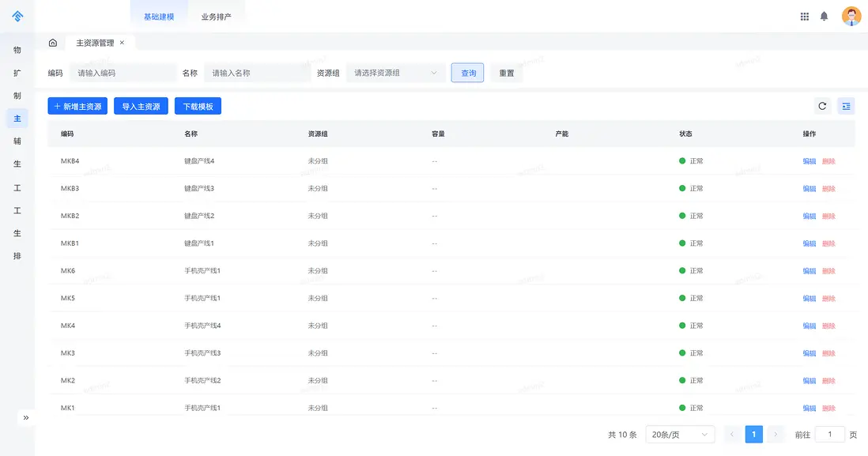Click the 新增主资源 button
The width and height of the screenshot is (868, 456).
click(77, 106)
